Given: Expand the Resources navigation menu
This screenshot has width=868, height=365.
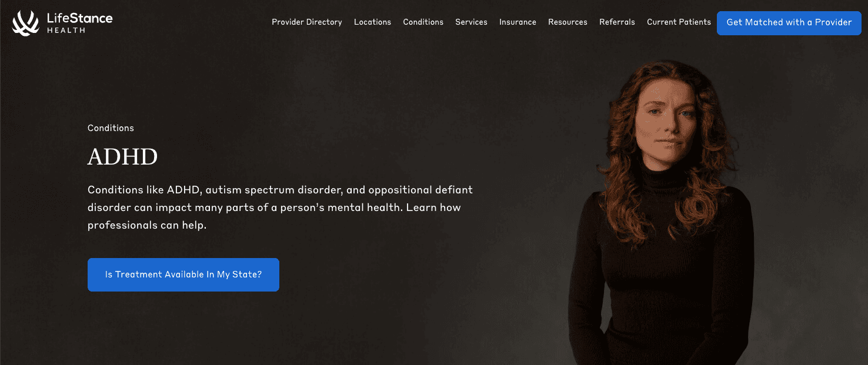Looking at the screenshot, I should click(567, 22).
